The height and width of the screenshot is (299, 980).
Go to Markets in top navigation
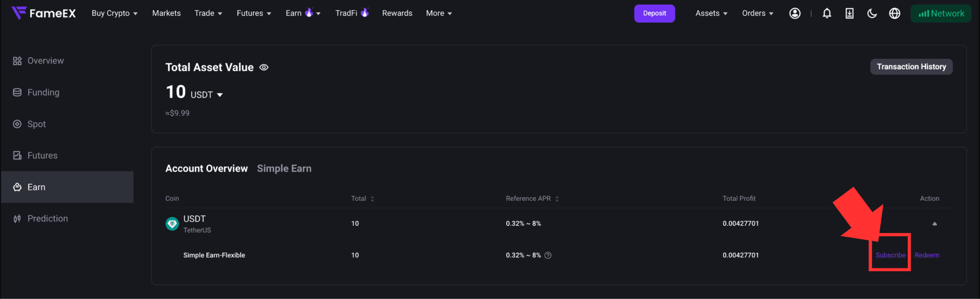pyautogui.click(x=167, y=13)
